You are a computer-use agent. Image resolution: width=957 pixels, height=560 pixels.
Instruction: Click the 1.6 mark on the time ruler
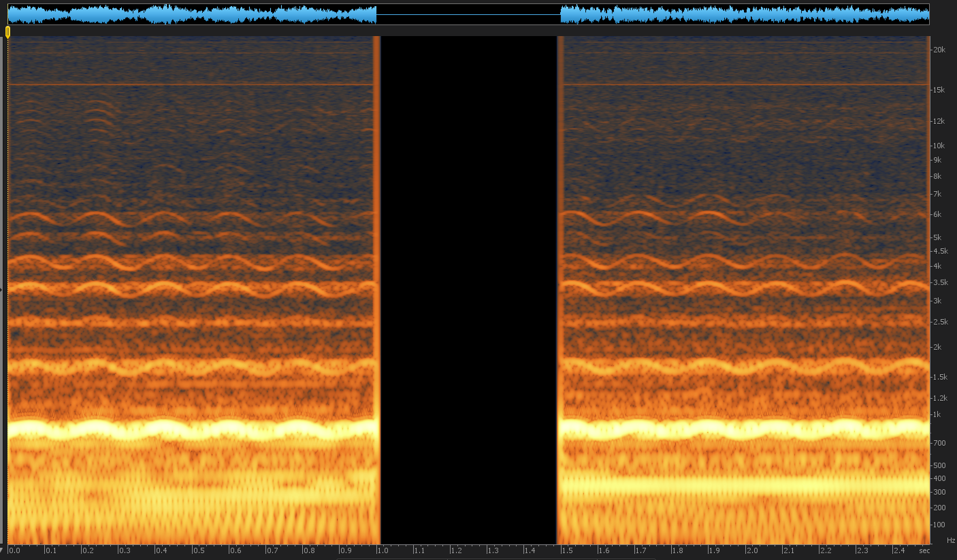[604, 550]
